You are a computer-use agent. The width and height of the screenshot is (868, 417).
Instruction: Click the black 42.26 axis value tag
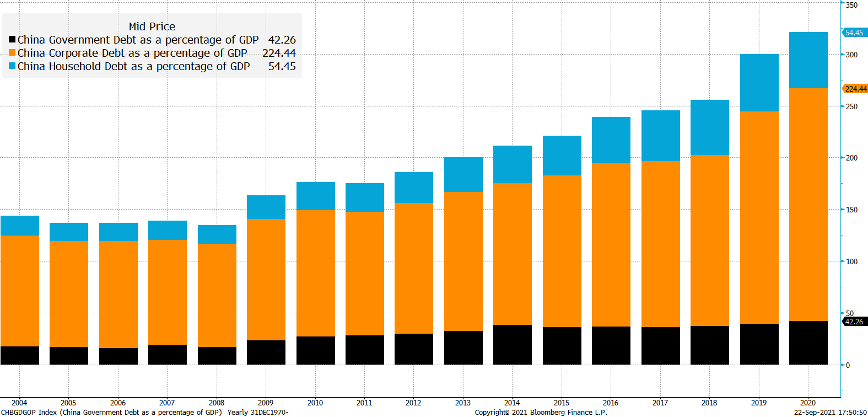click(x=854, y=322)
